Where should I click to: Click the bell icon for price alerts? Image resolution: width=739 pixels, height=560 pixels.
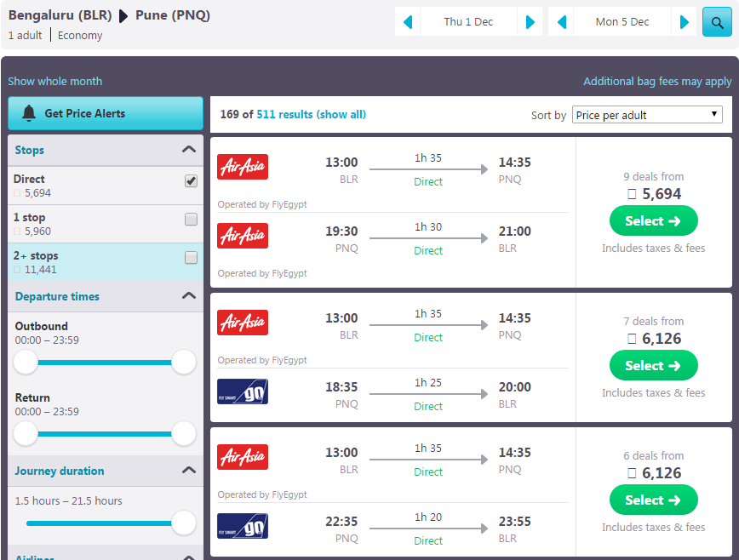pyautogui.click(x=29, y=113)
